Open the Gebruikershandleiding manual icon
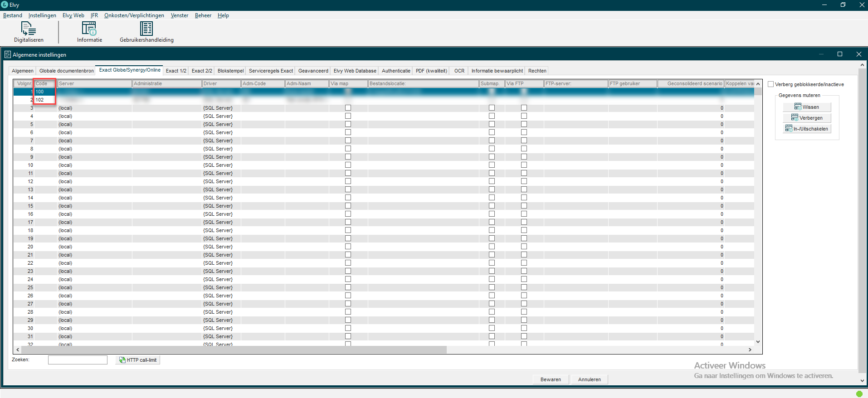Screen dimensions: 868x398 pos(146,29)
